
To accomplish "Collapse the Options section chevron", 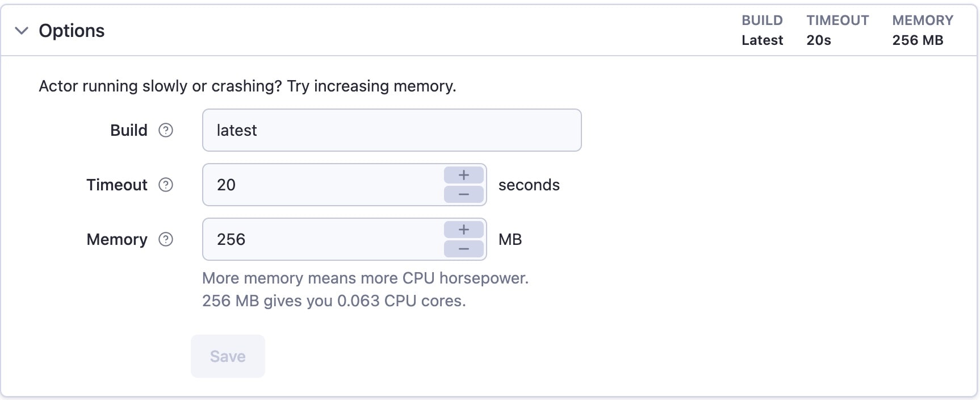I will pos(22,31).
